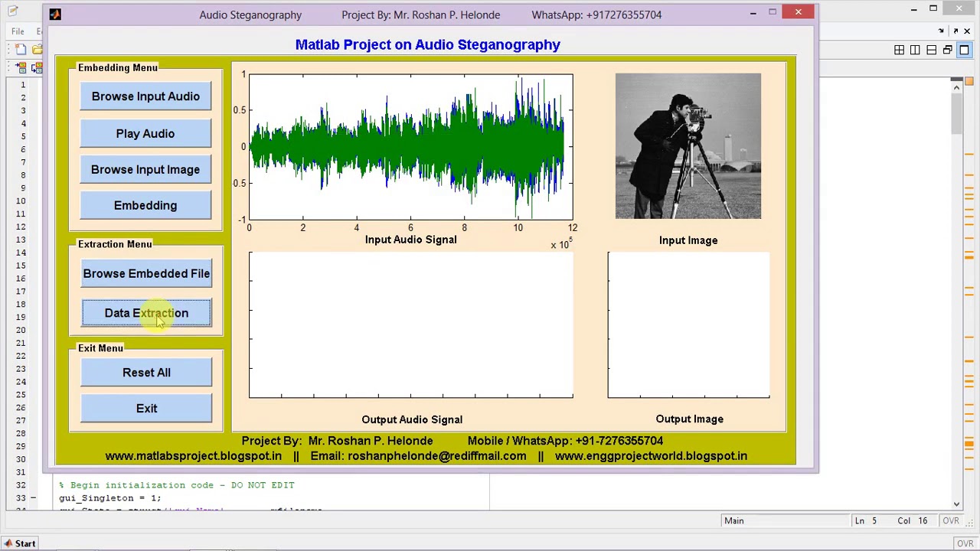Click the 'gui_Singleton = 1;' code line
The height and width of the screenshot is (551, 980).
coord(109,498)
